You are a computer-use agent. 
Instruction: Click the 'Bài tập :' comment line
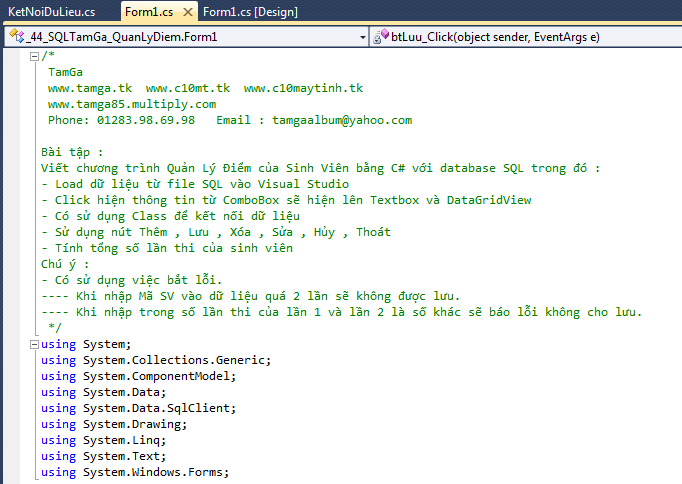coord(72,152)
